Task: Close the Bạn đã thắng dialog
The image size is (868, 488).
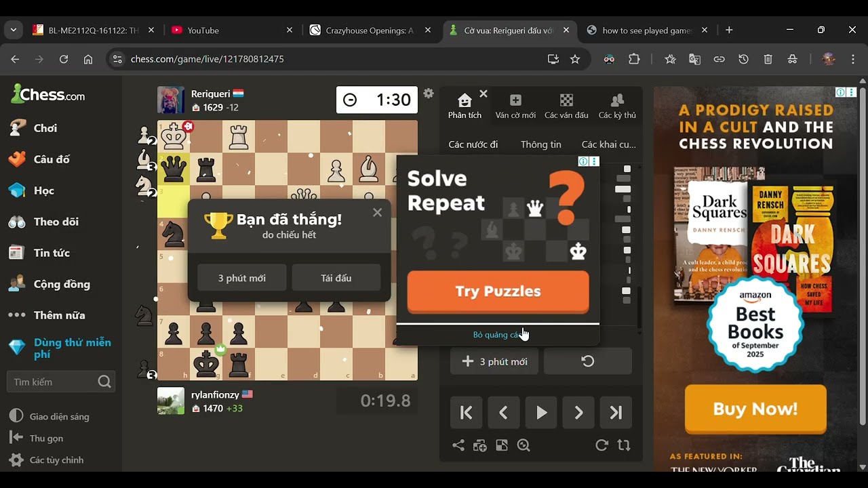Action: click(x=377, y=212)
